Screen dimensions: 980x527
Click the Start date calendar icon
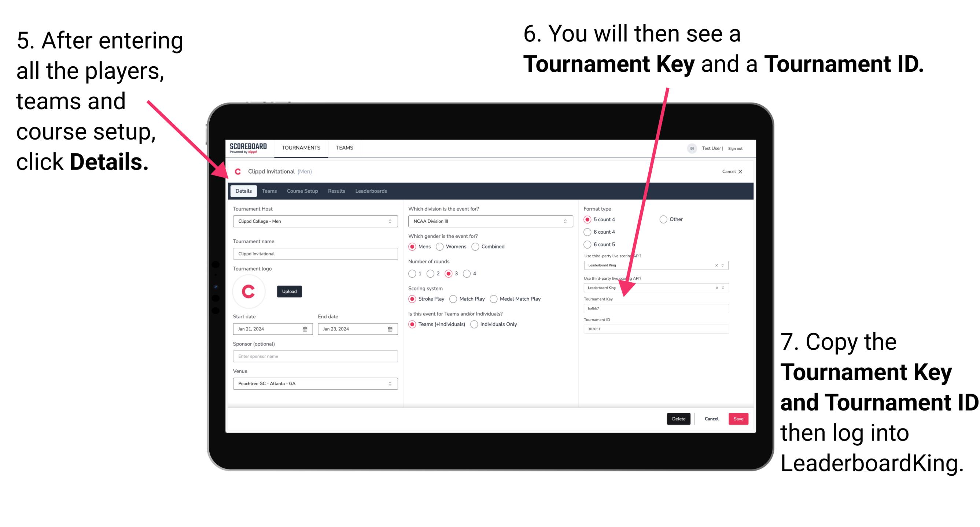point(305,329)
